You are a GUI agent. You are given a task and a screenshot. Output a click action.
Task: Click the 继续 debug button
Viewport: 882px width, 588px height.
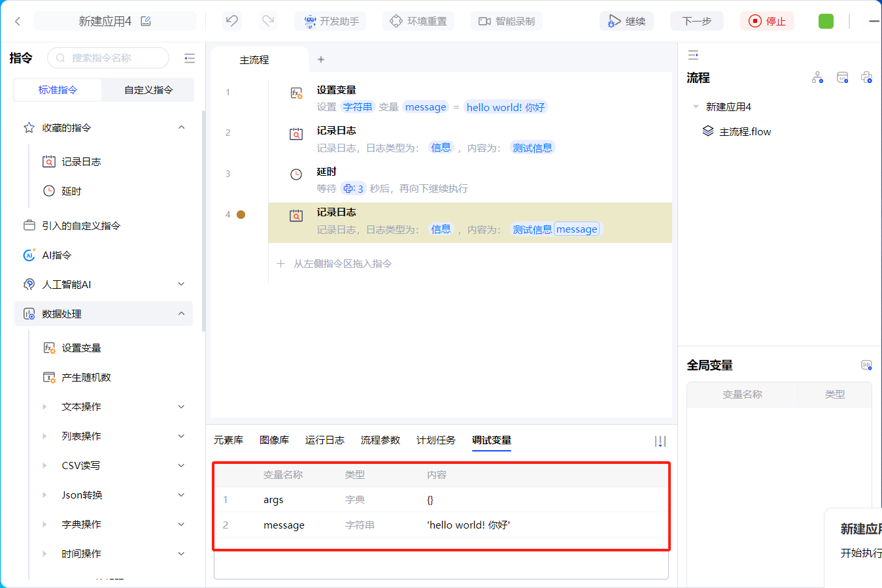(x=626, y=21)
